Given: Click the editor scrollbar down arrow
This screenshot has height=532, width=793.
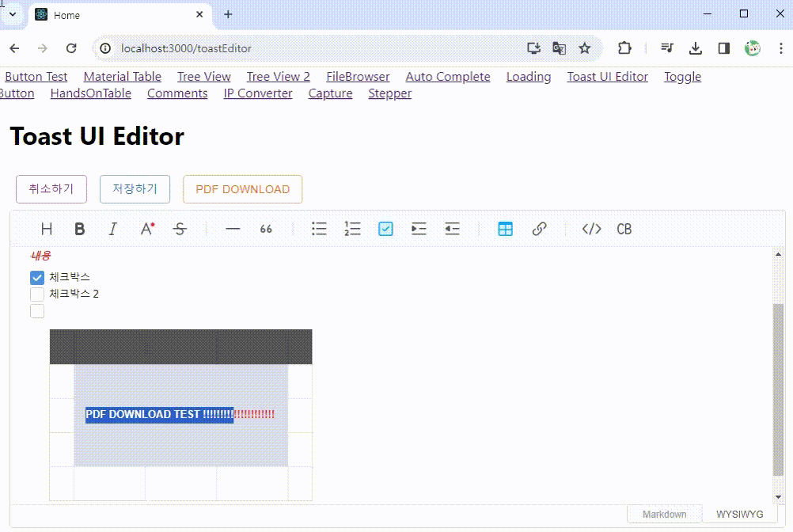Looking at the screenshot, I should point(778,497).
